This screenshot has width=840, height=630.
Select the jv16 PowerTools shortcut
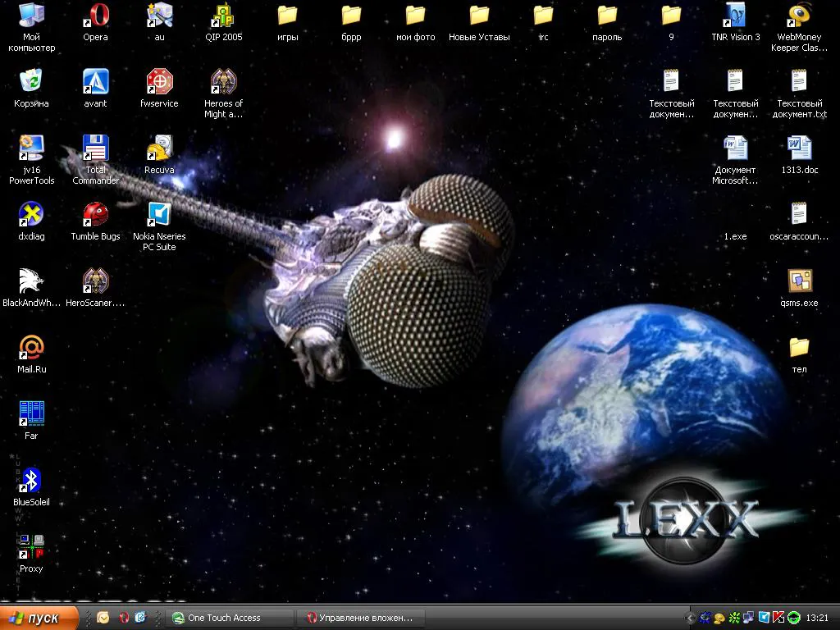(31, 160)
